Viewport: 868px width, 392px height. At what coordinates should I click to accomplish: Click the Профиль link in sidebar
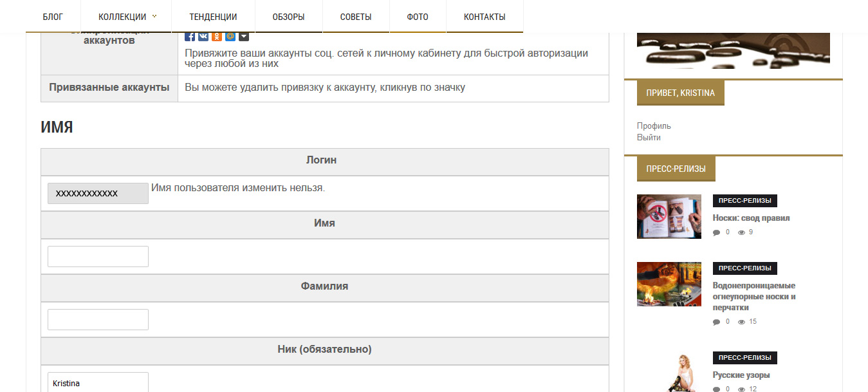click(x=654, y=126)
